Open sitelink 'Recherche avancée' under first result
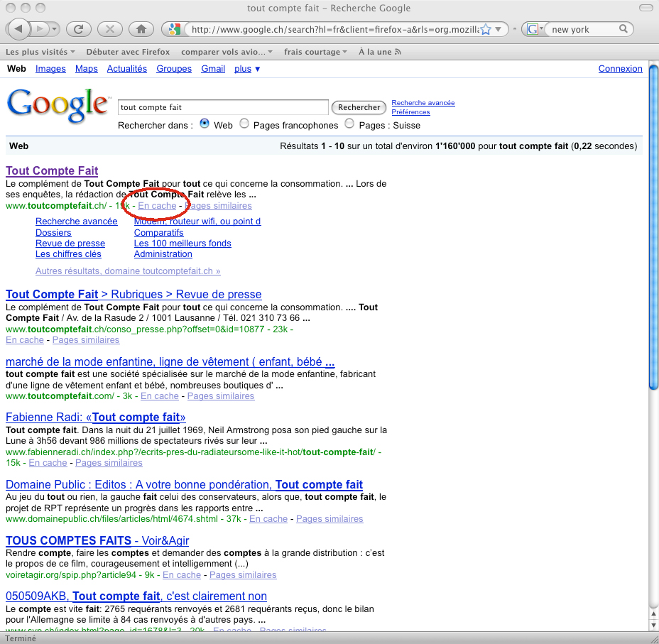The width and height of the screenshot is (659, 644). 77,222
